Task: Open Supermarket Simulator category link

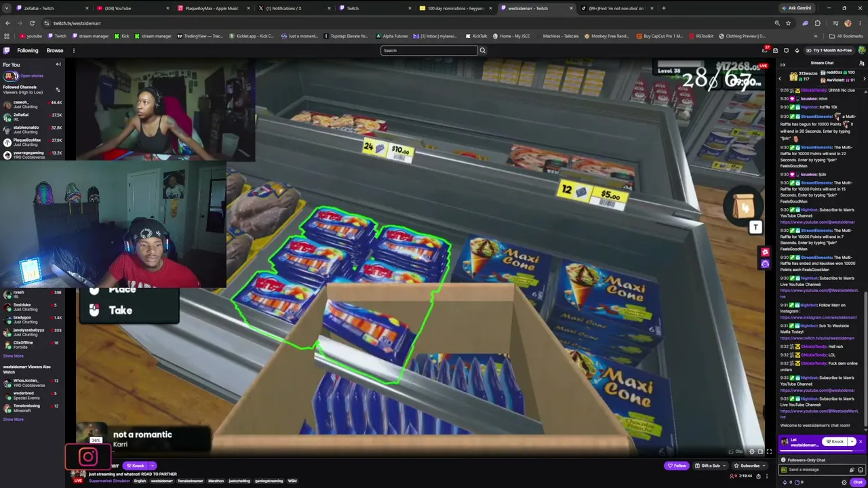Action: 109,481
